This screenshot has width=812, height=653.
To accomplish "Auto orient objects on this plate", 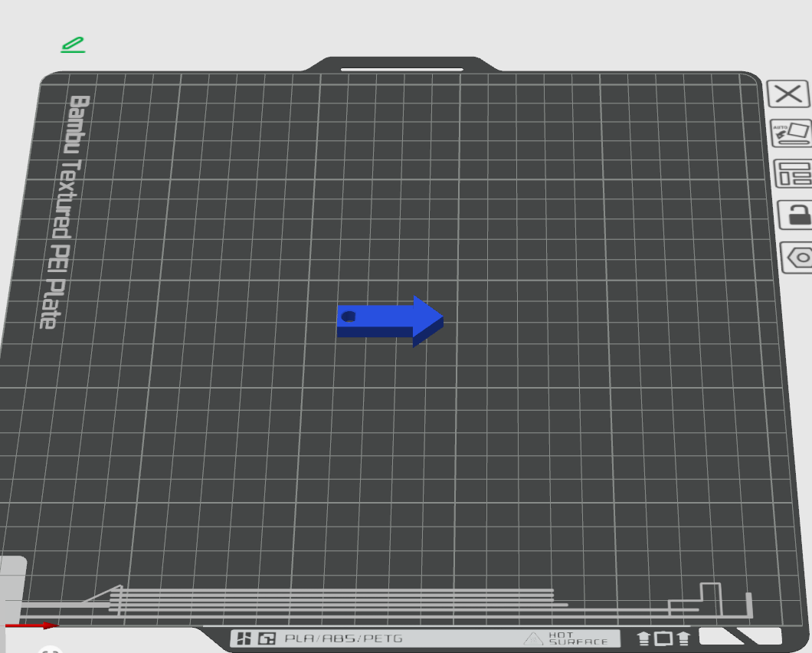I will (791, 133).
